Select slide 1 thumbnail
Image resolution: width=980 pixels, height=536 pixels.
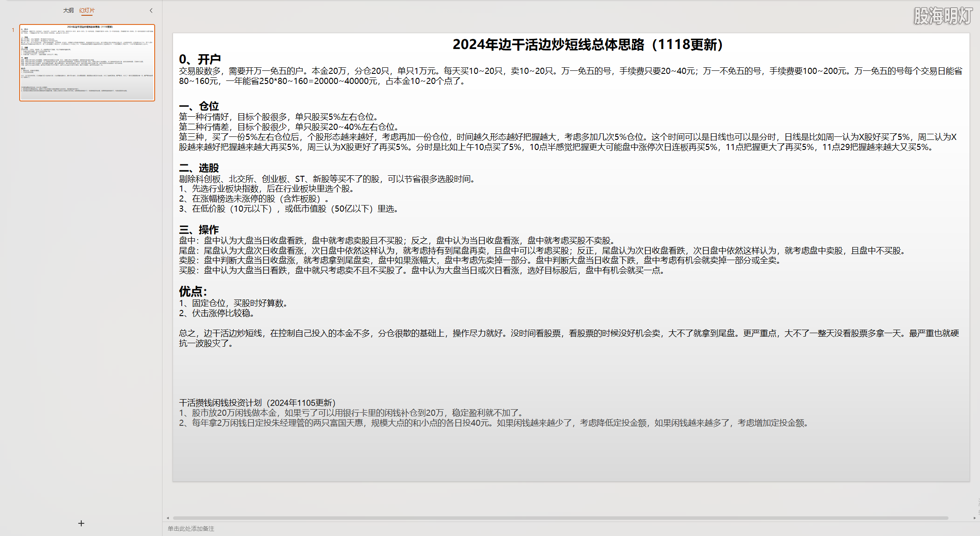click(87, 63)
